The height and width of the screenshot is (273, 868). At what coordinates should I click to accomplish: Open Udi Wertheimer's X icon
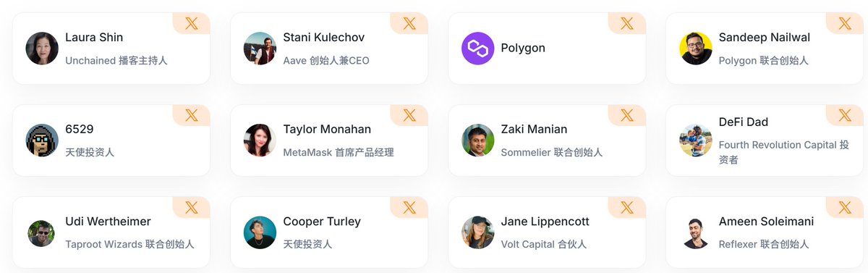[192, 207]
